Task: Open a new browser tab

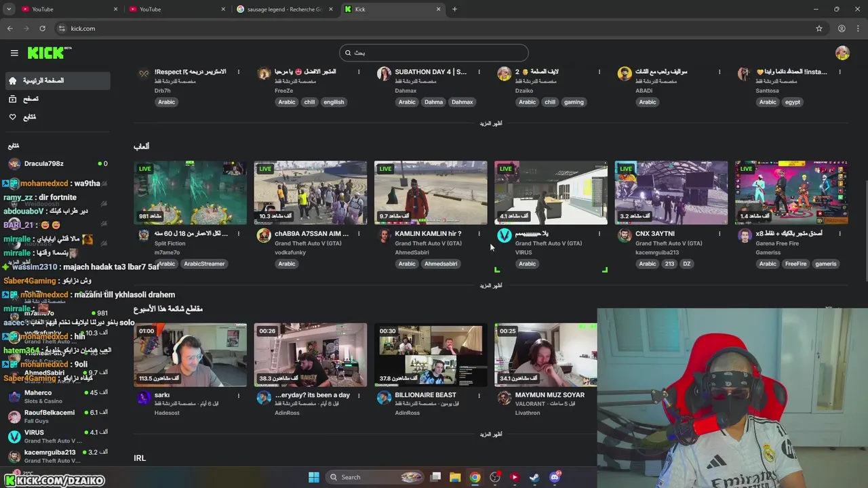Action: point(454,9)
